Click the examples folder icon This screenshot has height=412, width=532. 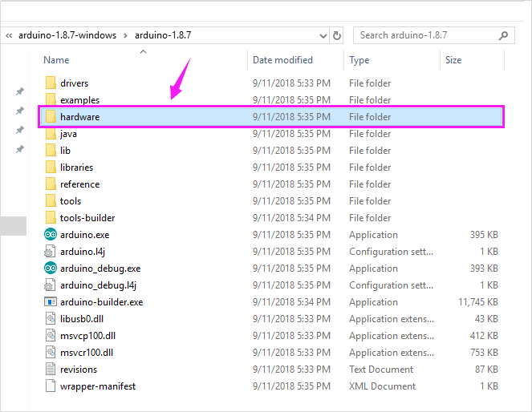pyautogui.click(x=51, y=99)
